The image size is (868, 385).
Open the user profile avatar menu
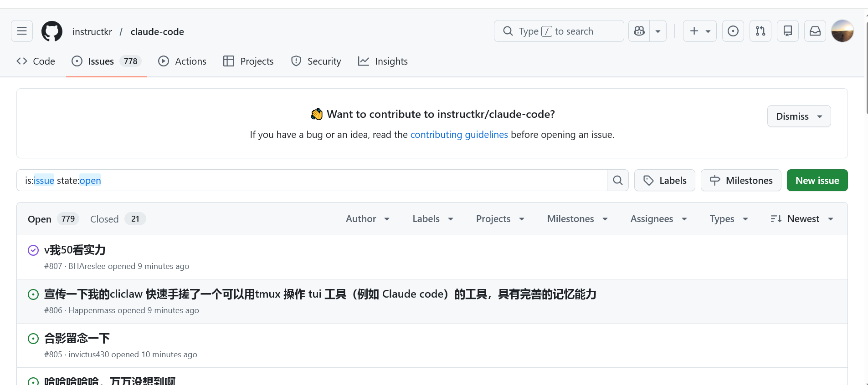click(x=842, y=31)
